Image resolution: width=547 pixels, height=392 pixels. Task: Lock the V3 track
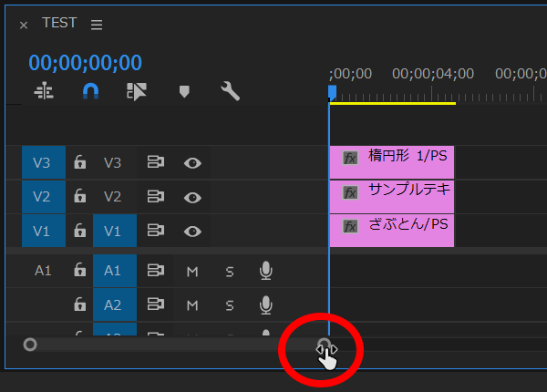(80, 162)
